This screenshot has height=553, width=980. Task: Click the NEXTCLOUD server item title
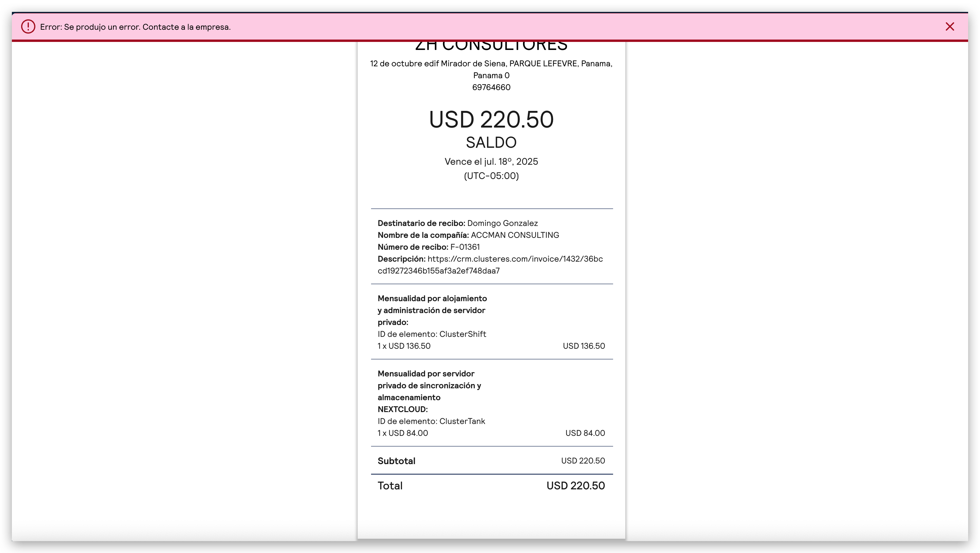click(x=429, y=391)
